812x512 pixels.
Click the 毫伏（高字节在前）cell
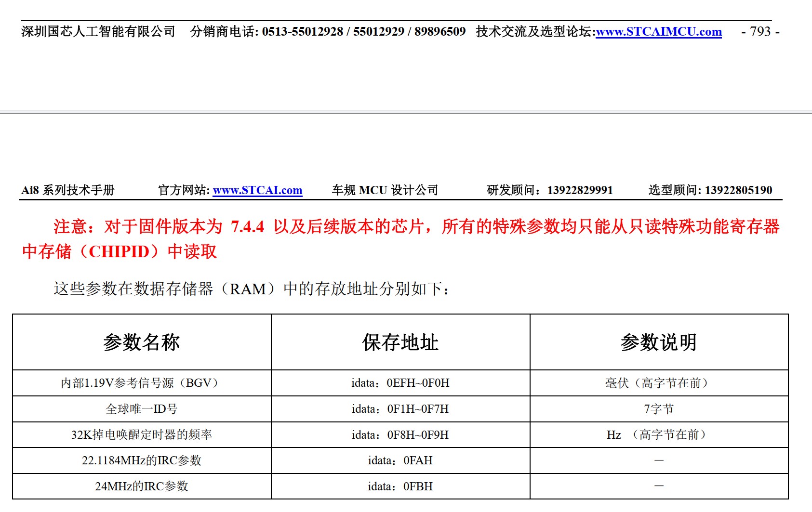tap(659, 383)
